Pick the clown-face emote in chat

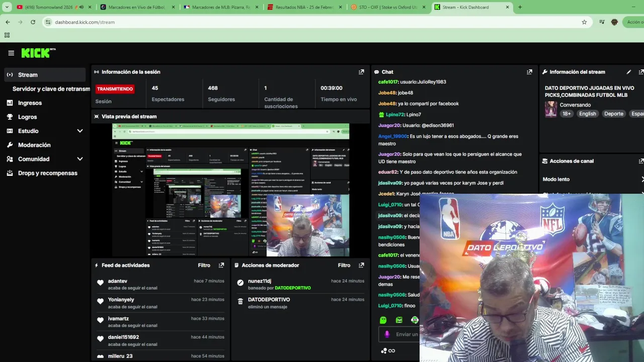[415, 320]
